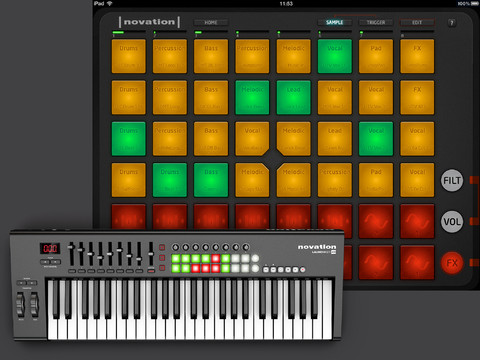The width and height of the screenshot is (480, 360).
Task: Select the EDIT mode tab
Action: pyautogui.click(x=417, y=22)
